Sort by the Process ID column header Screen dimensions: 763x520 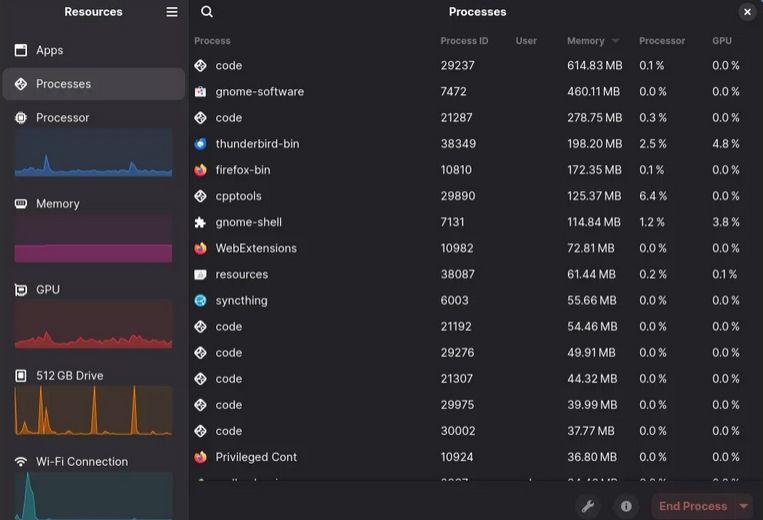(x=464, y=41)
